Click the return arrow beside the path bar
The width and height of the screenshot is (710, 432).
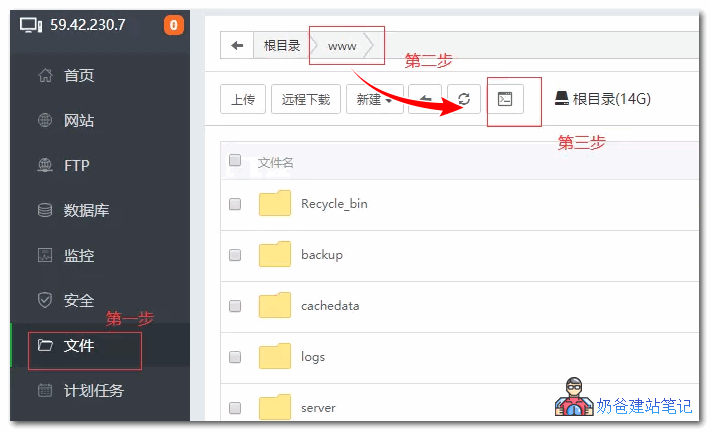(x=237, y=46)
